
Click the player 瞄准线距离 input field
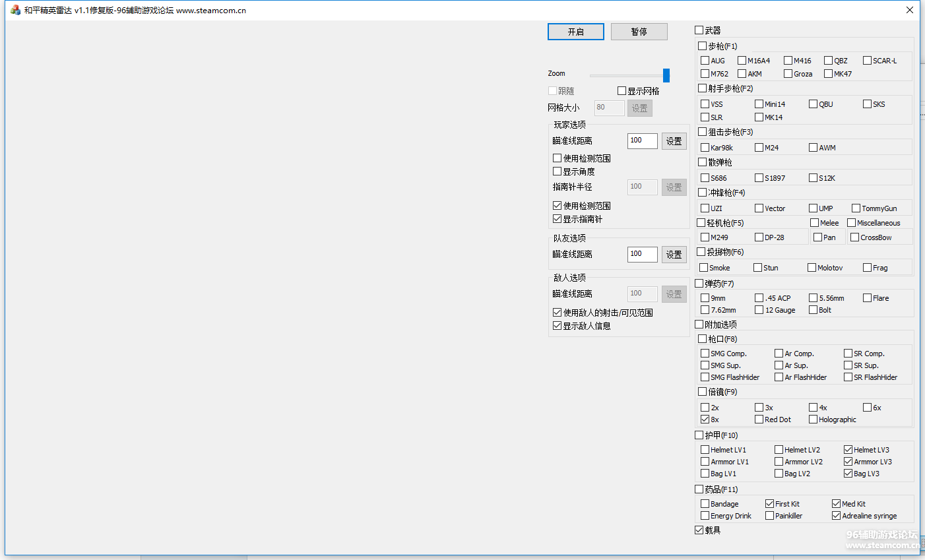coord(642,140)
